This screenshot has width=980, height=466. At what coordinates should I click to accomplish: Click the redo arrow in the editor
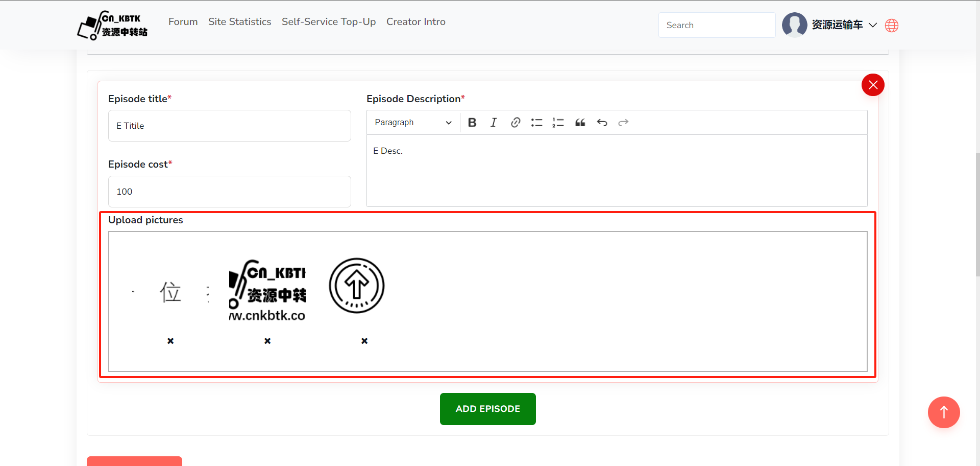[x=623, y=123]
